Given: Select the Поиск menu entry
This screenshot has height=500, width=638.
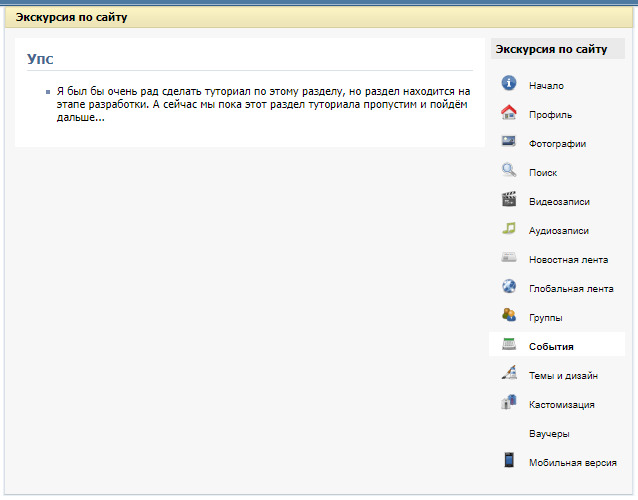Looking at the screenshot, I should (x=542, y=173).
